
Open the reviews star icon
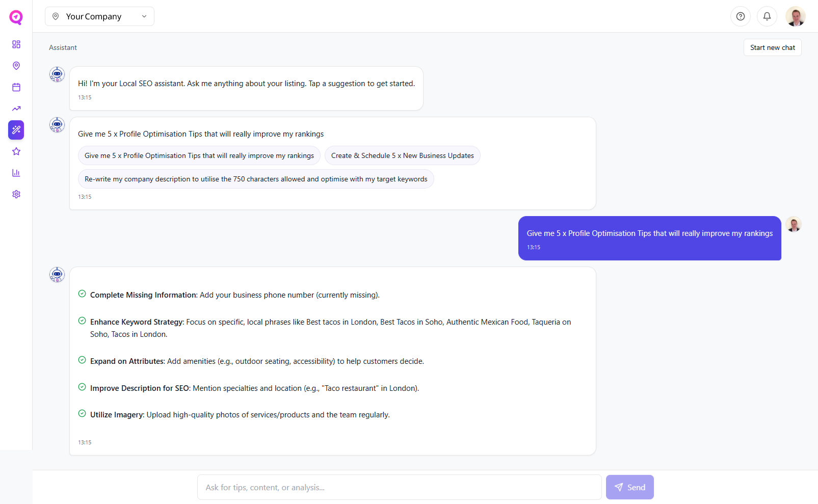(16, 151)
